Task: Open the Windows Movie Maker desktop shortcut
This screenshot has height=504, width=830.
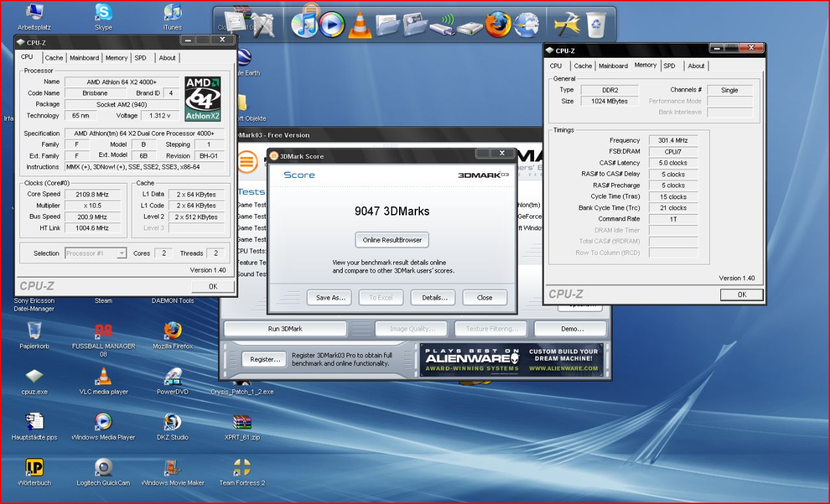Action: point(173,472)
